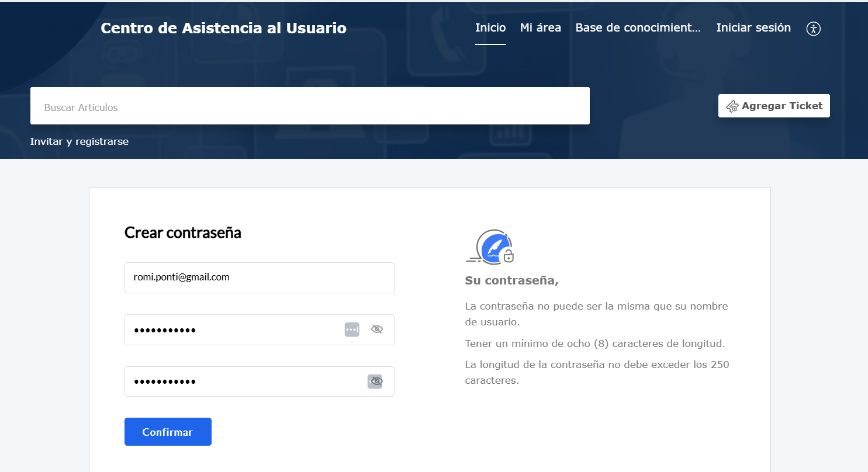Click inside the first password field
The width and height of the screenshot is (868, 472).
tap(260, 330)
